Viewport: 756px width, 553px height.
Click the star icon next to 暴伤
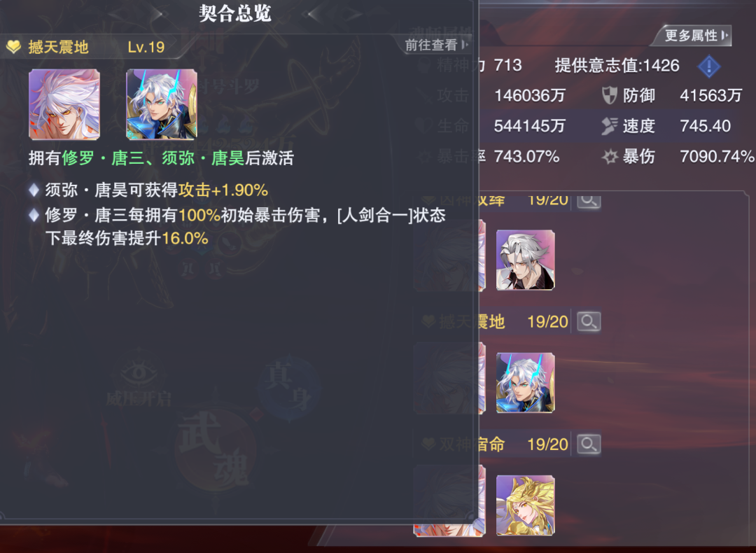pos(610,156)
